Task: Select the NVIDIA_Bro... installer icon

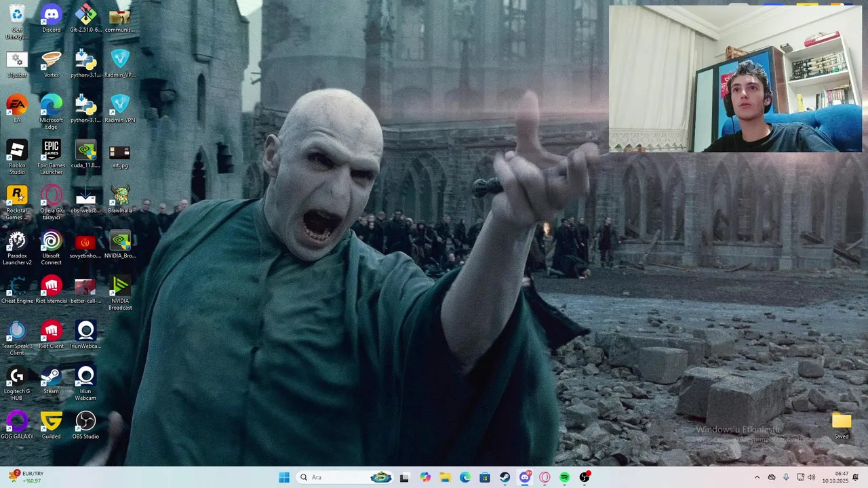Action: [120, 245]
